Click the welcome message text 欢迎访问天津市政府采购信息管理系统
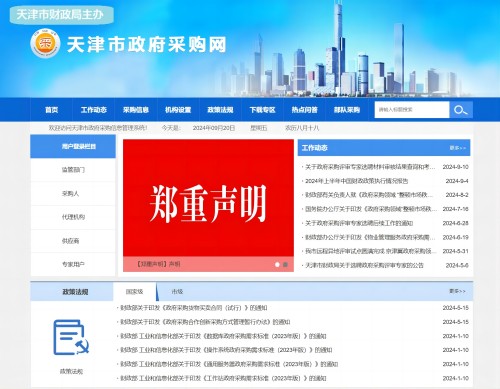This screenshot has width=500, height=389. tap(98, 128)
